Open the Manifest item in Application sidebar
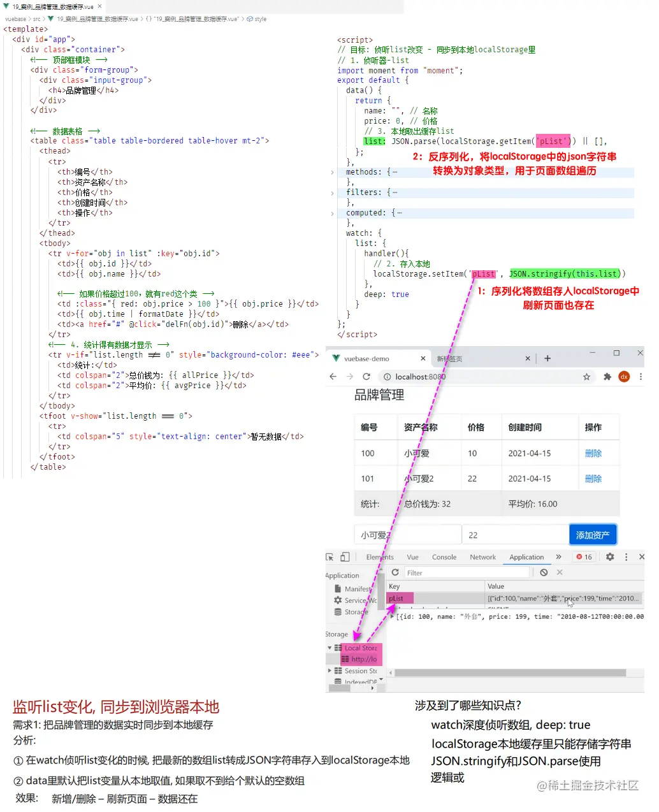The width and height of the screenshot is (659, 812). click(x=352, y=589)
